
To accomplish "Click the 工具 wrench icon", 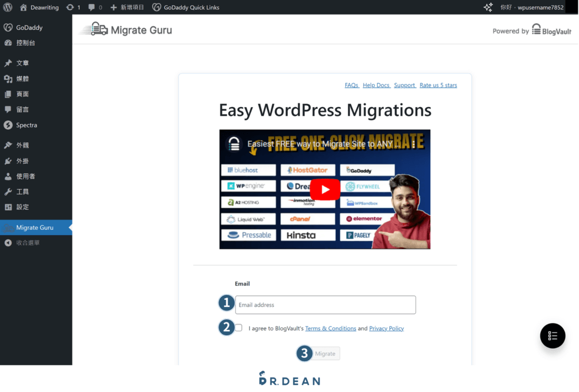I will (x=8, y=192).
